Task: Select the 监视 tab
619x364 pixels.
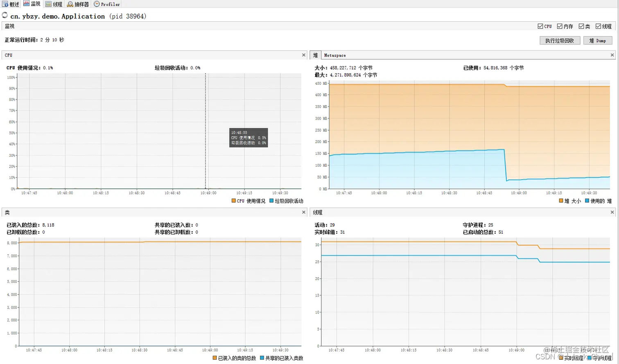Action: pos(32,4)
